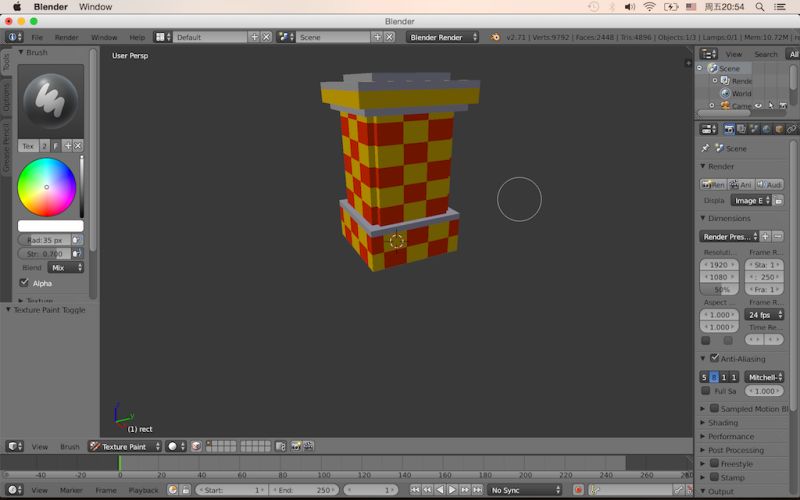Toggle the Anti-Aliasing checkbox
This screenshot has height=500, width=800.
coord(714,358)
